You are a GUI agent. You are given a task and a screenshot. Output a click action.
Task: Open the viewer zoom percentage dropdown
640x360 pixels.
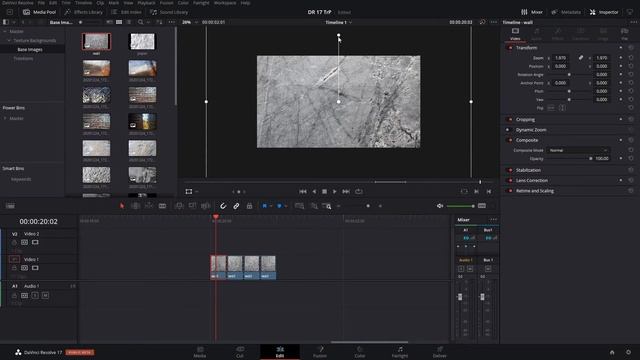click(189, 22)
